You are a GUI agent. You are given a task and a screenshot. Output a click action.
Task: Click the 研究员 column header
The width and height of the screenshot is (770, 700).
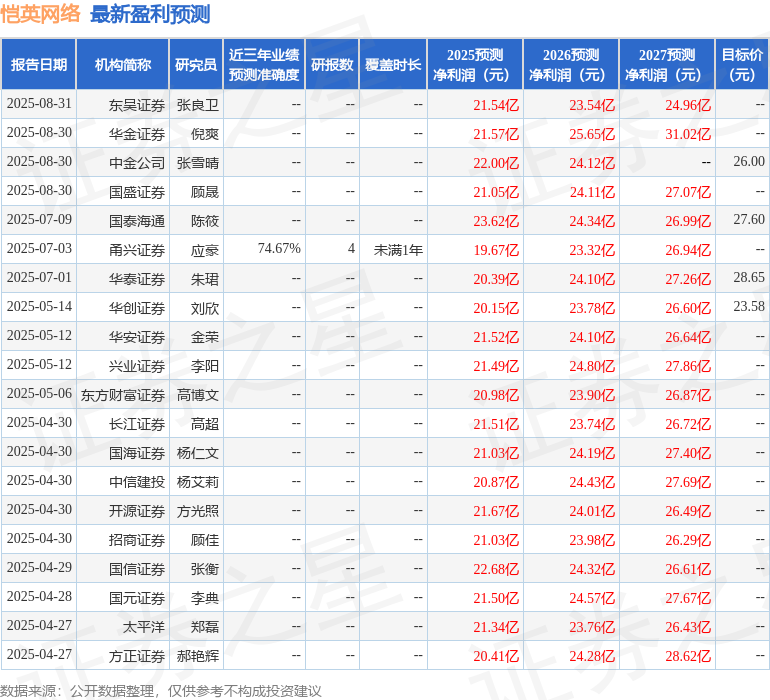(x=196, y=65)
